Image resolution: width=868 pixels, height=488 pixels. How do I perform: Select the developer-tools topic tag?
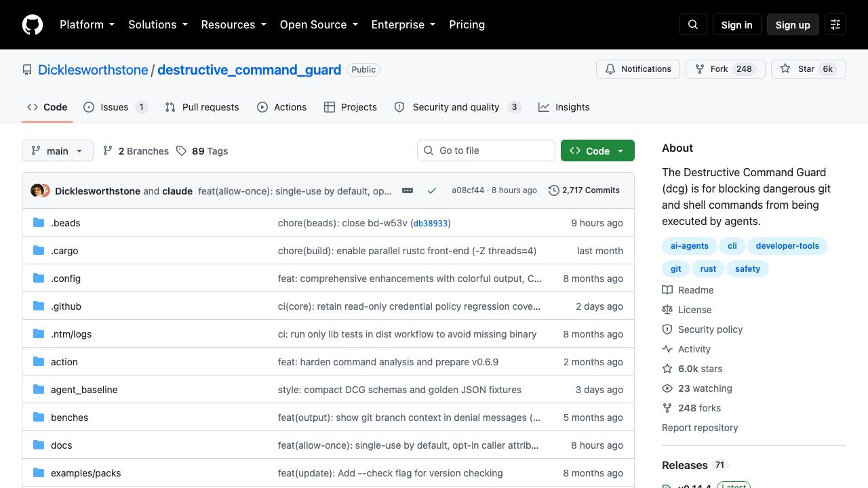[787, 246]
